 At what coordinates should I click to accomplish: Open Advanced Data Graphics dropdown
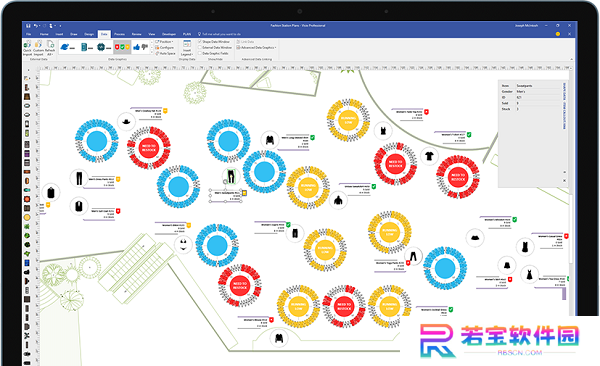pos(256,47)
